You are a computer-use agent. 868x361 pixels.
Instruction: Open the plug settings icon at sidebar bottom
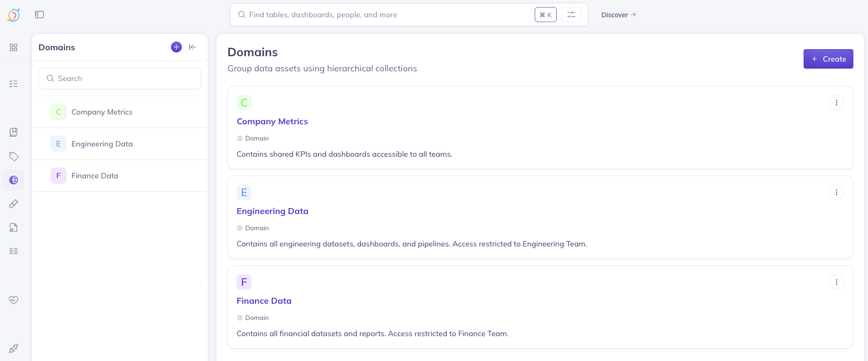click(x=14, y=349)
